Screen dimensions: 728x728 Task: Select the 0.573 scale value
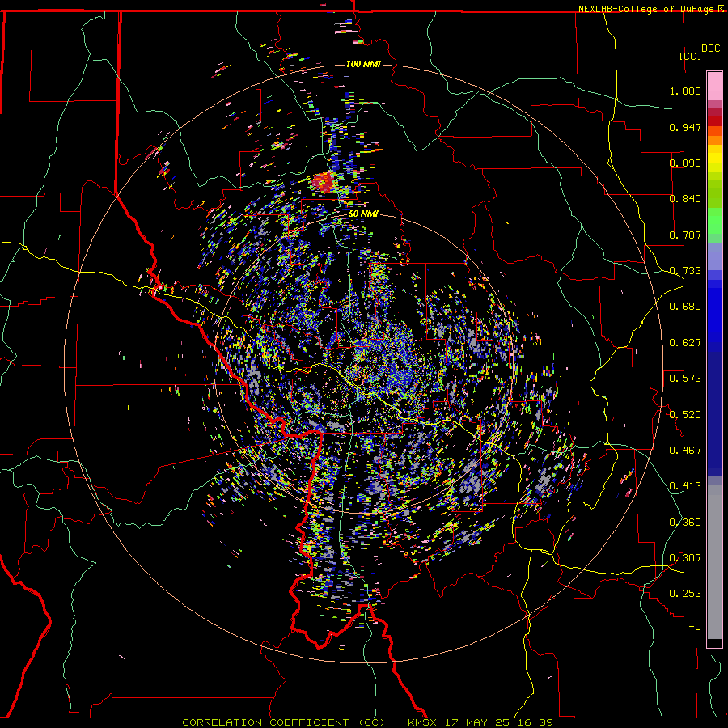(685, 379)
